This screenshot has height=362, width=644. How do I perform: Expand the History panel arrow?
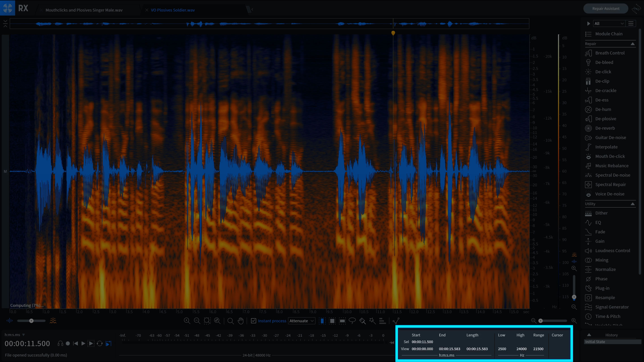(589, 335)
